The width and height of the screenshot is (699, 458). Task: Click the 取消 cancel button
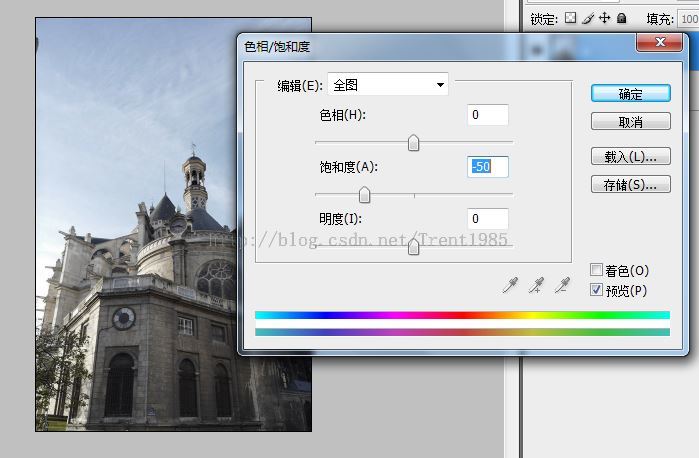(630, 121)
